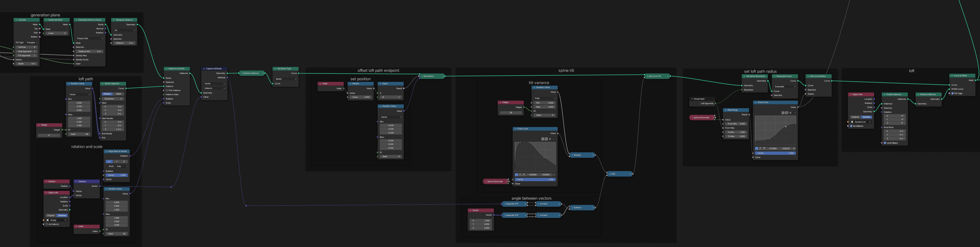This screenshot has height=247, width=980.
Task: Click the Subdivide Mesh node header
Action: click(x=57, y=20)
